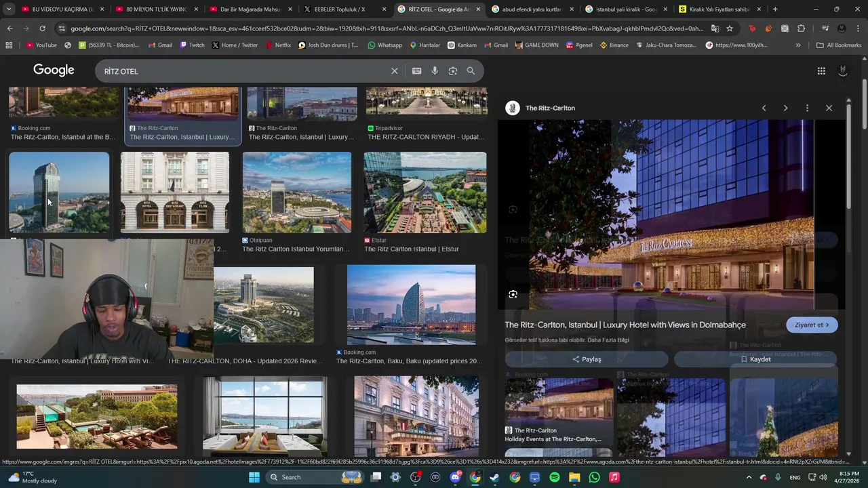Viewport: 868px width, 488px height.
Task: Show the previous image in preview panel
Action: click(x=764, y=108)
